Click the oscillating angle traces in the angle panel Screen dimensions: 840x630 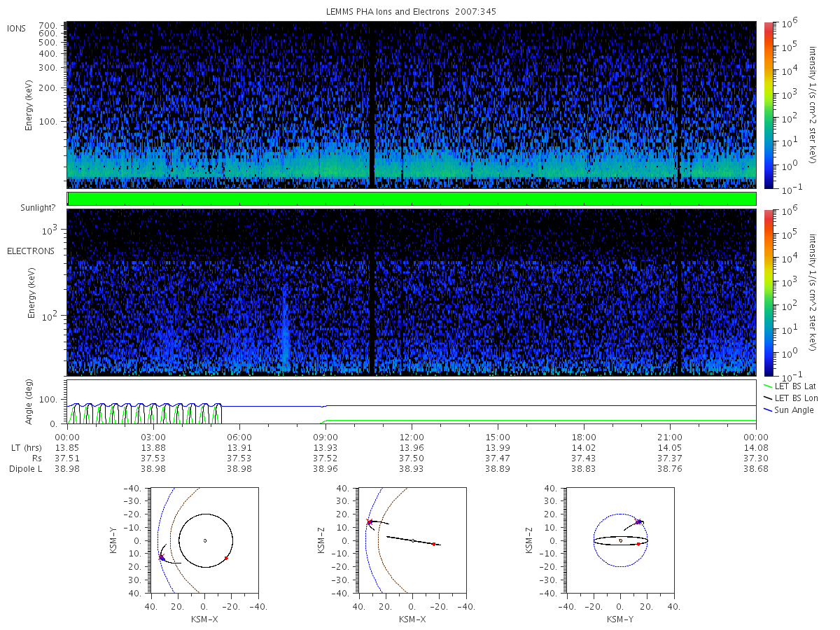point(144,413)
